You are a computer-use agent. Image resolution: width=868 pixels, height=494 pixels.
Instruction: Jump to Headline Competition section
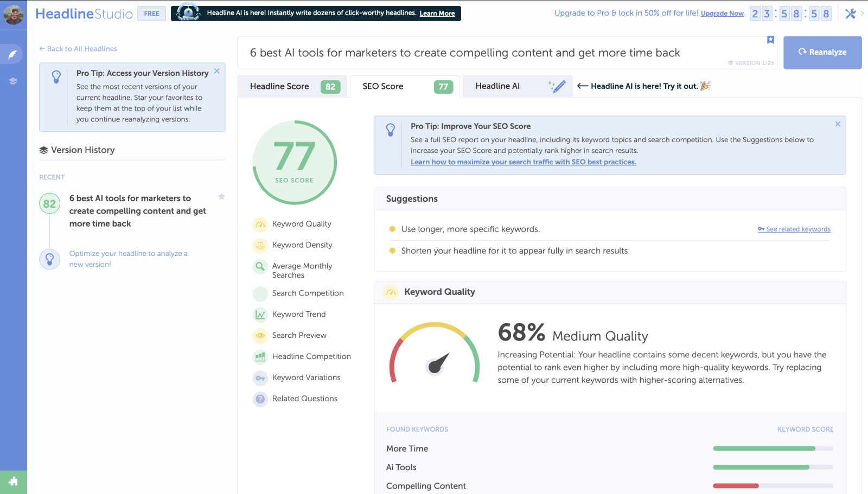(311, 357)
